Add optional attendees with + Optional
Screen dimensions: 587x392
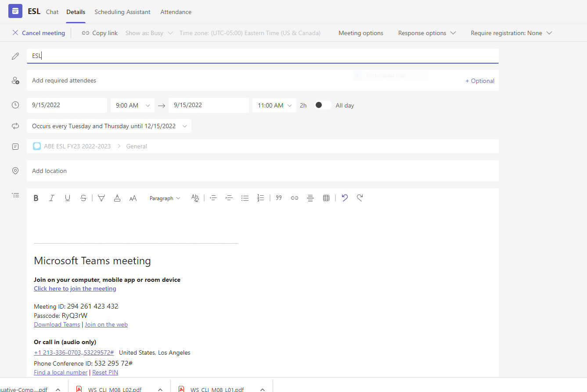480,81
